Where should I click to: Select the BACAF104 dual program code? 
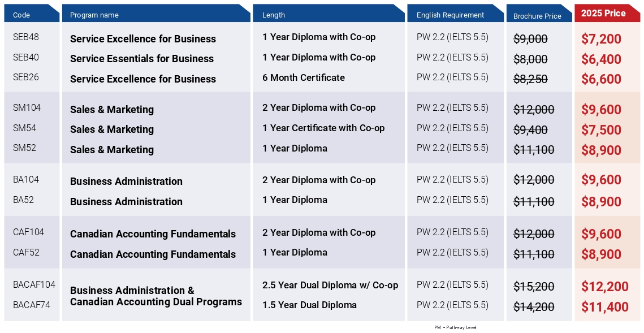[34, 285]
